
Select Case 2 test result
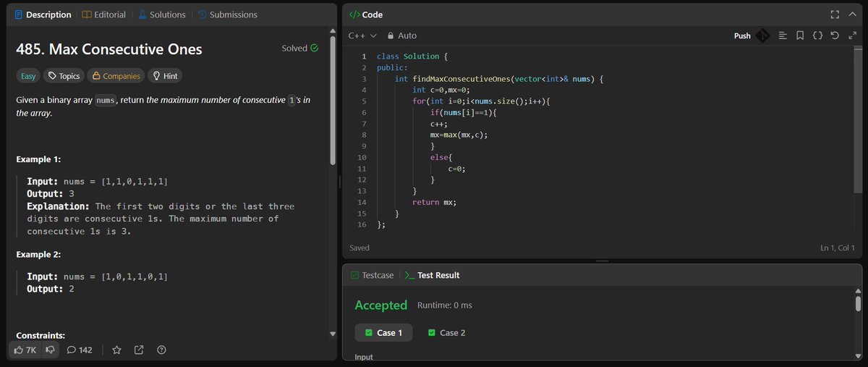446,332
